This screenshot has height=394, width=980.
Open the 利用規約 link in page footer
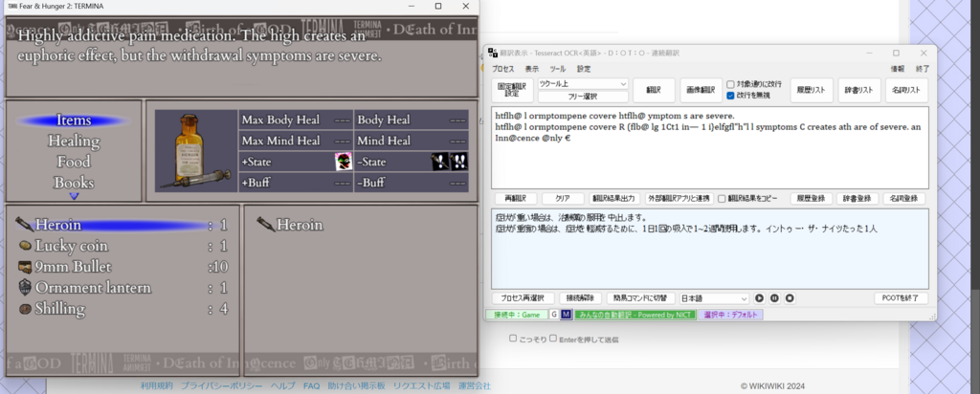156,386
